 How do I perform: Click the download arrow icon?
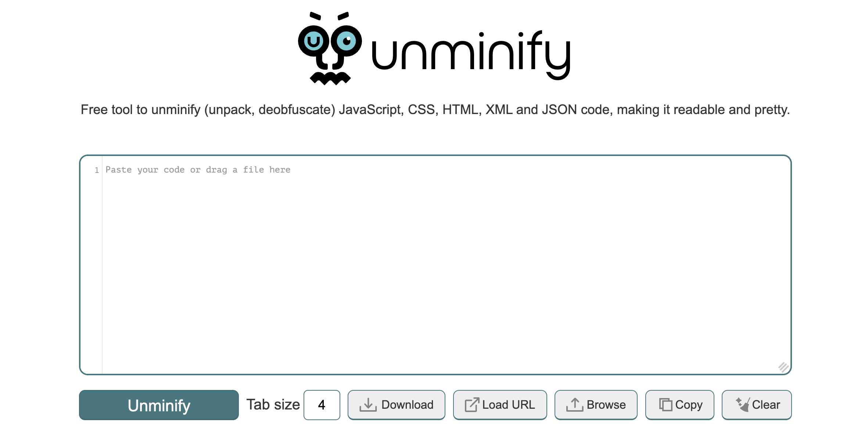[368, 405]
